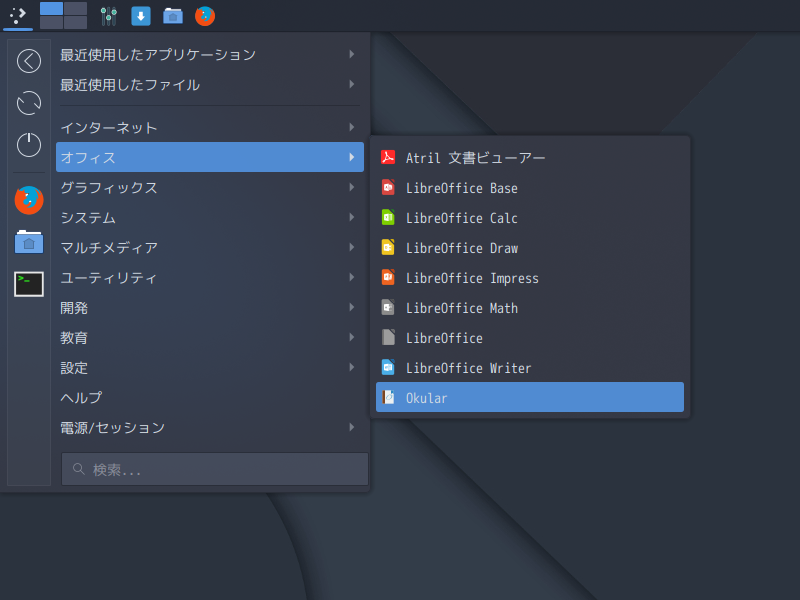
Task: Click the blue download arrow icon in the panel
Action: pyautogui.click(x=141, y=16)
